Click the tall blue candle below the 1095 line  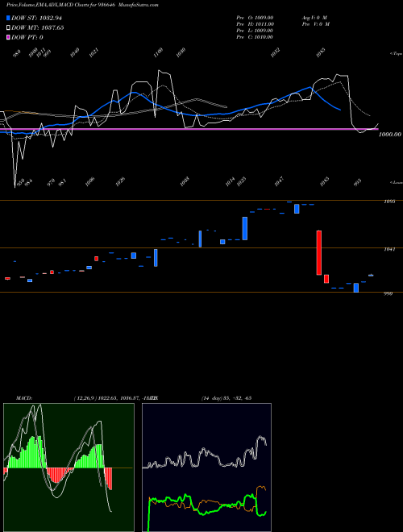click(244, 228)
